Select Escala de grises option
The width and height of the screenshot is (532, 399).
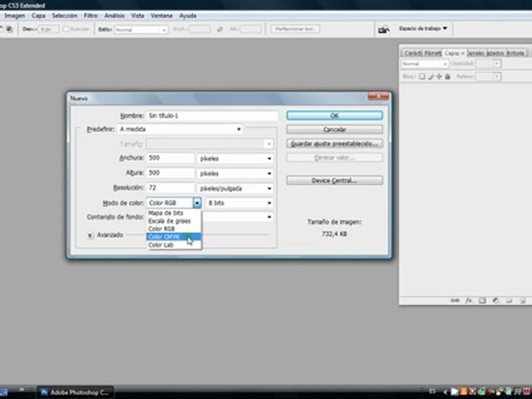point(173,221)
